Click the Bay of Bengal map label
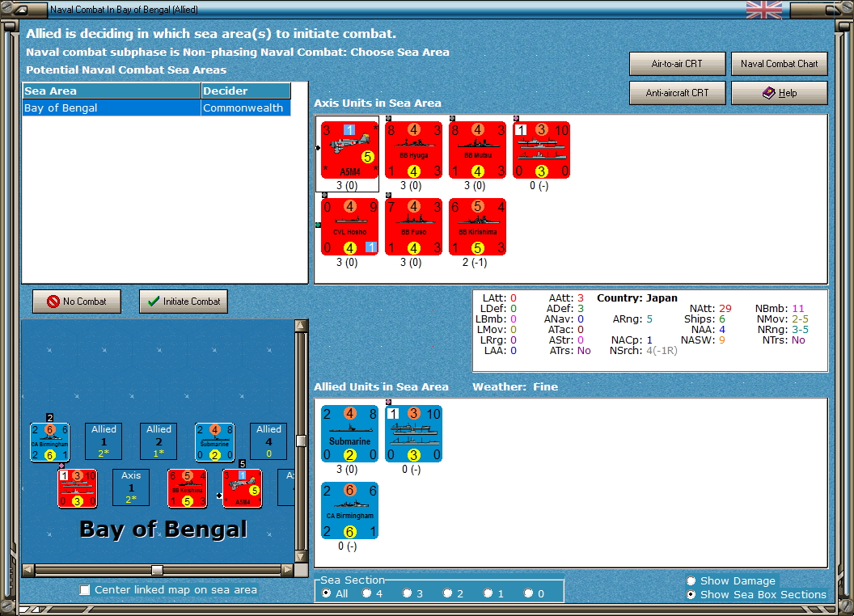The height and width of the screenshot is (616, 854). (163, 529)
